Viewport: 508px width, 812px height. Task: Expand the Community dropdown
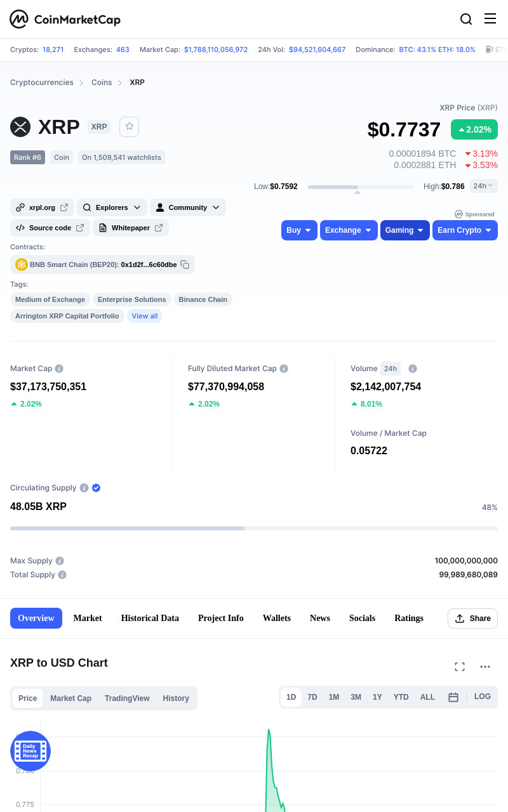click(188, 207)
